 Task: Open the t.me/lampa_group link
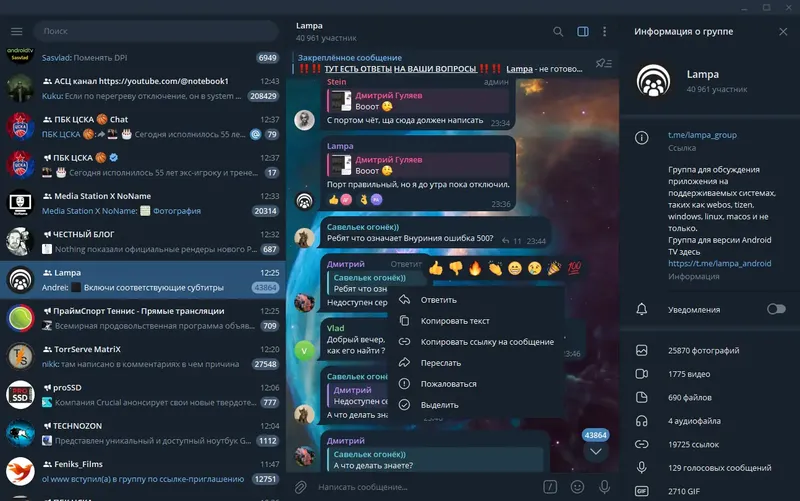(702, 135)
